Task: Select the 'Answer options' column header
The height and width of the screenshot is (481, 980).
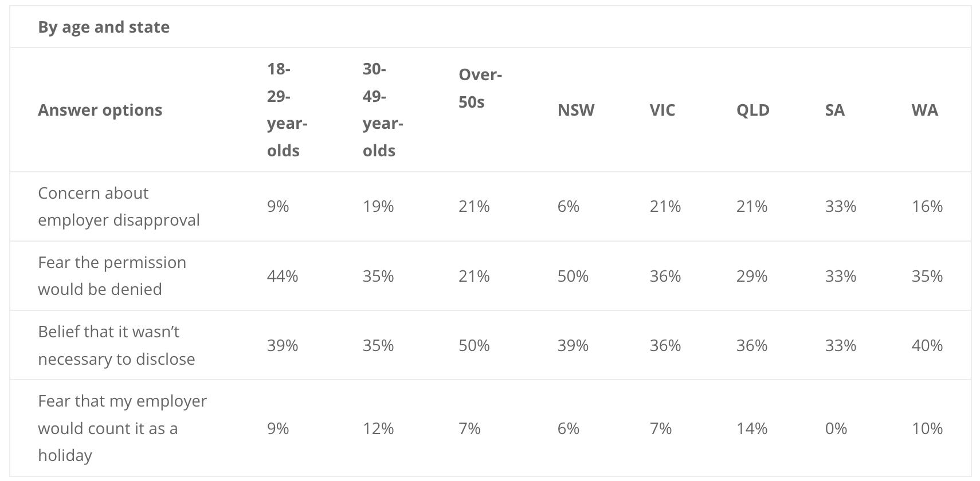Action: coord(100,110)
